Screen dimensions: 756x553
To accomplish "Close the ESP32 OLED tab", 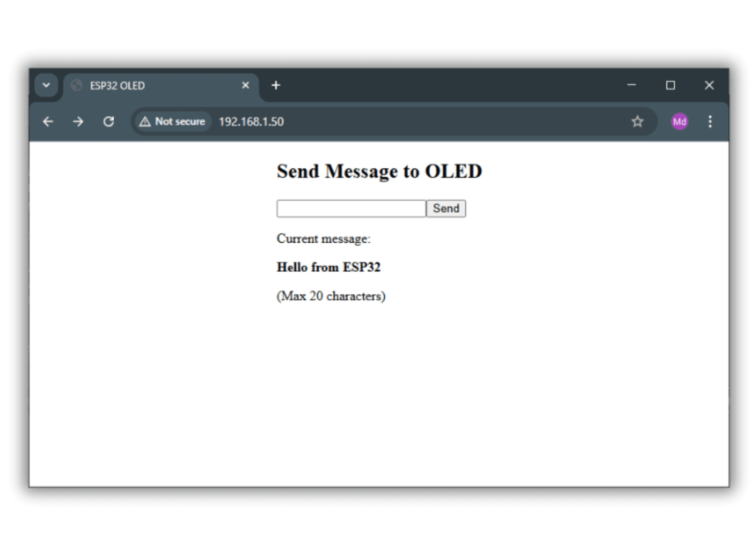I will pyautogui.click(x=245, y=85).
